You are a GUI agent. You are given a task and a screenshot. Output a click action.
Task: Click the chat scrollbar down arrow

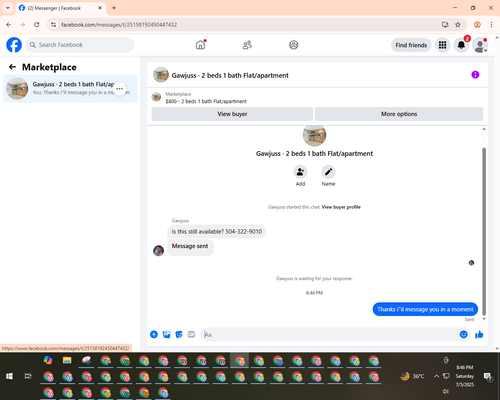(x=484, y=319)
